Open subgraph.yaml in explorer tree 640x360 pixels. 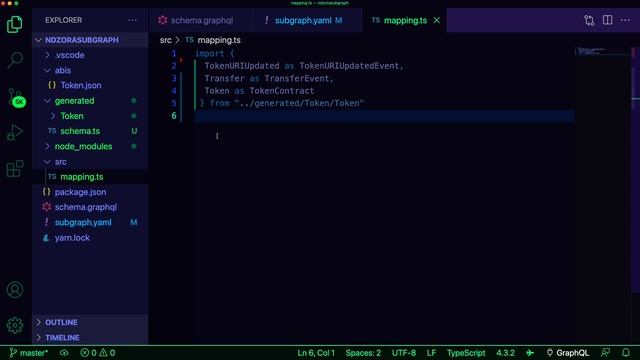click(x=90, y=222)
